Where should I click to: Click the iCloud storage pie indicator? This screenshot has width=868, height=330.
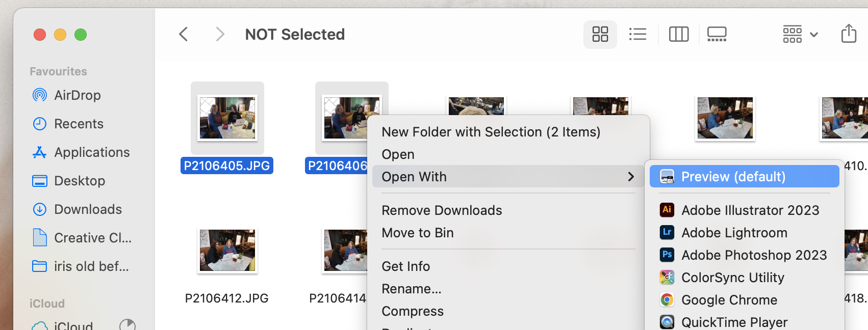point(127,325)
